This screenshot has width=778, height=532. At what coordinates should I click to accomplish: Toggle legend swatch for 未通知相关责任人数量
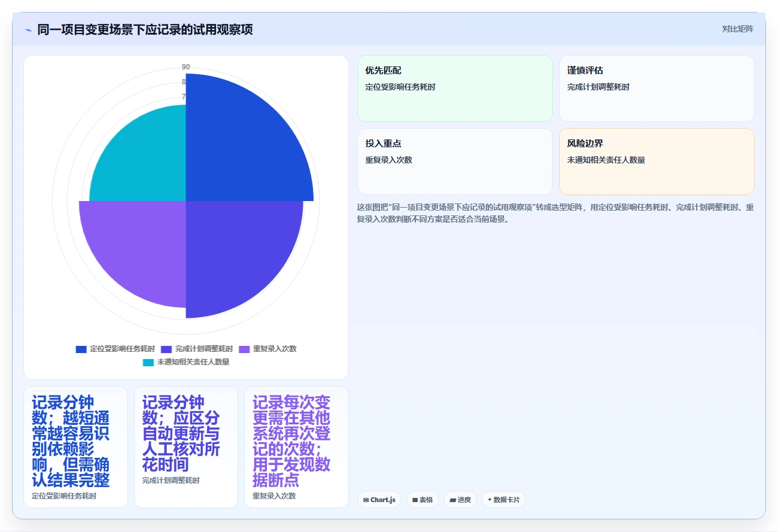148,362
